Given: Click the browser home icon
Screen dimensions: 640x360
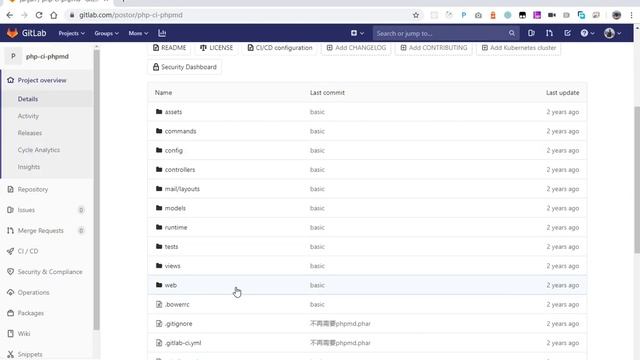Looking at the screenshot, I should coord(53,15).
